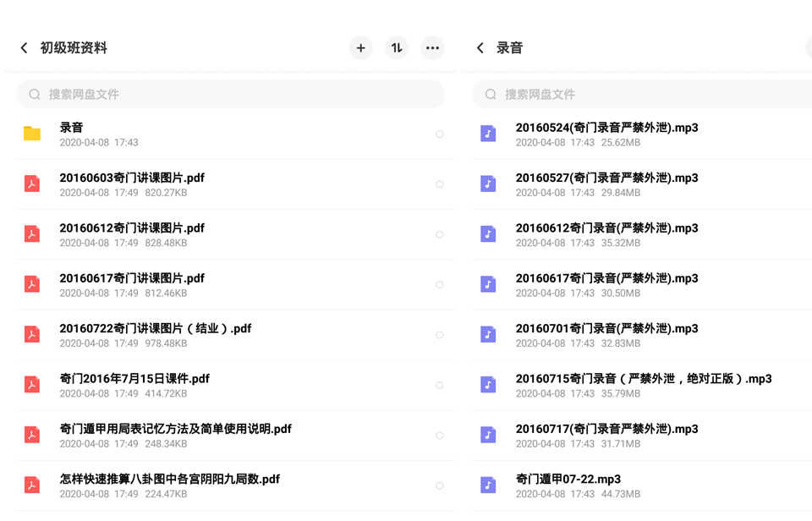This screenshot has height=521, width=812.
Task: Click music icon of 20160527 mp3
Action: click(x=488, y=184)
